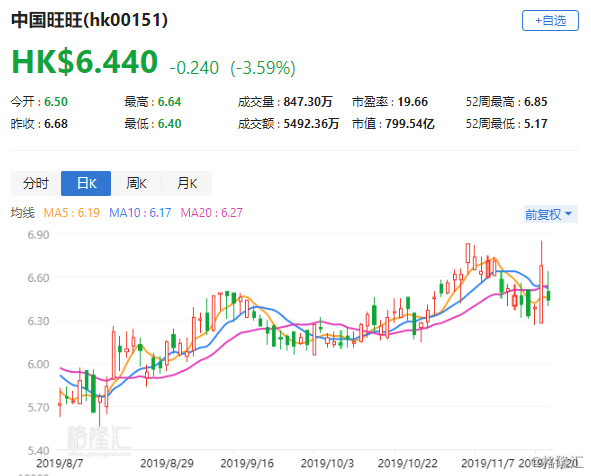The height and width of the screenshot is (476, 591).
Task: Click the percent change (-3.59%)
Action: click(263, 68)
